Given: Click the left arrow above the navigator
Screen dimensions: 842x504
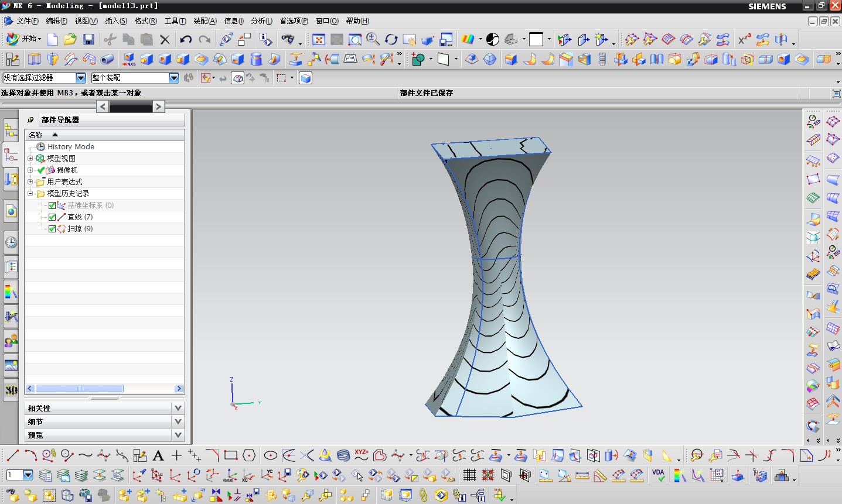Looking at the screenshot, I should click(103, 107).
